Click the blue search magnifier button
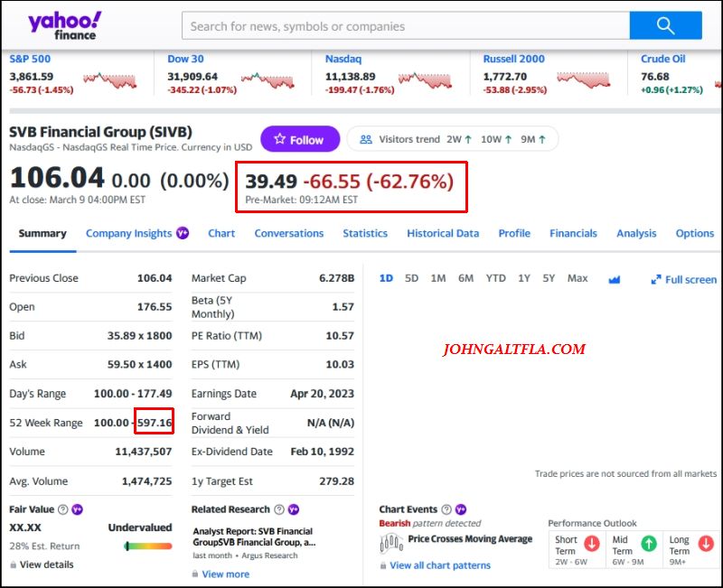Viewport: 723px width, 588px height. 665,25
